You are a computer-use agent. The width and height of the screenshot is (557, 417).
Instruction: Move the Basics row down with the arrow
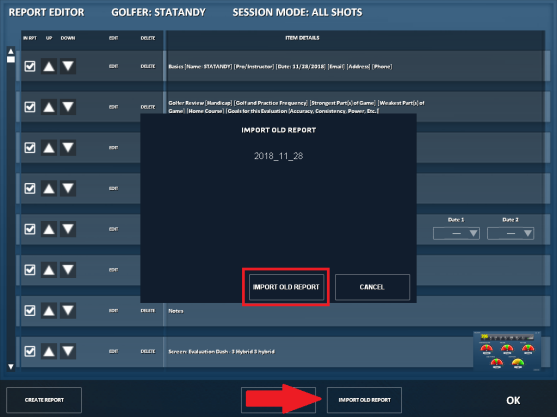pos(68,66)
